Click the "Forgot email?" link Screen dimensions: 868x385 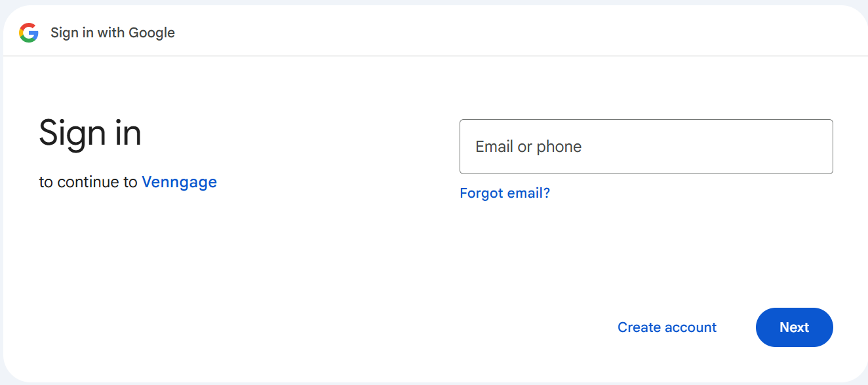click(505, 193)
